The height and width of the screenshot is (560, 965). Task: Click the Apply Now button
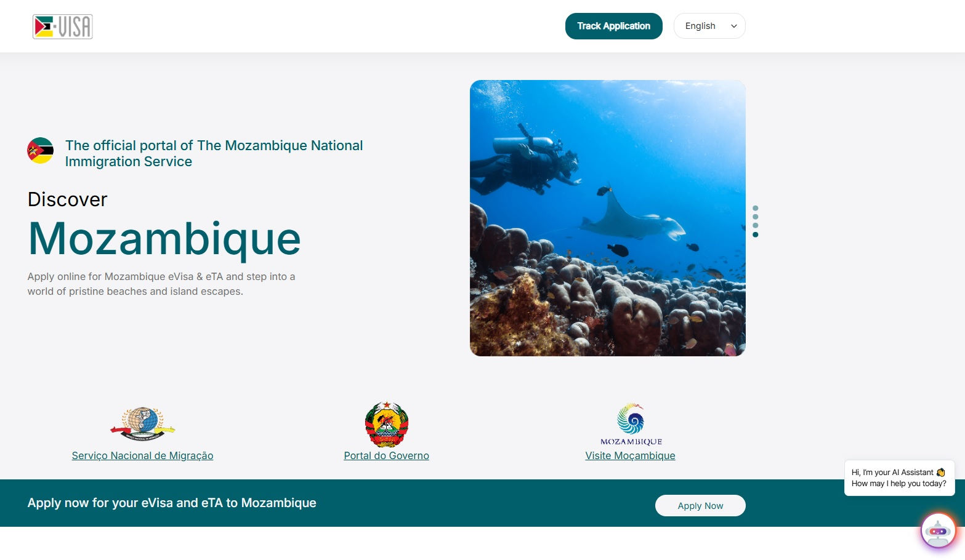(x=700, y=505)
